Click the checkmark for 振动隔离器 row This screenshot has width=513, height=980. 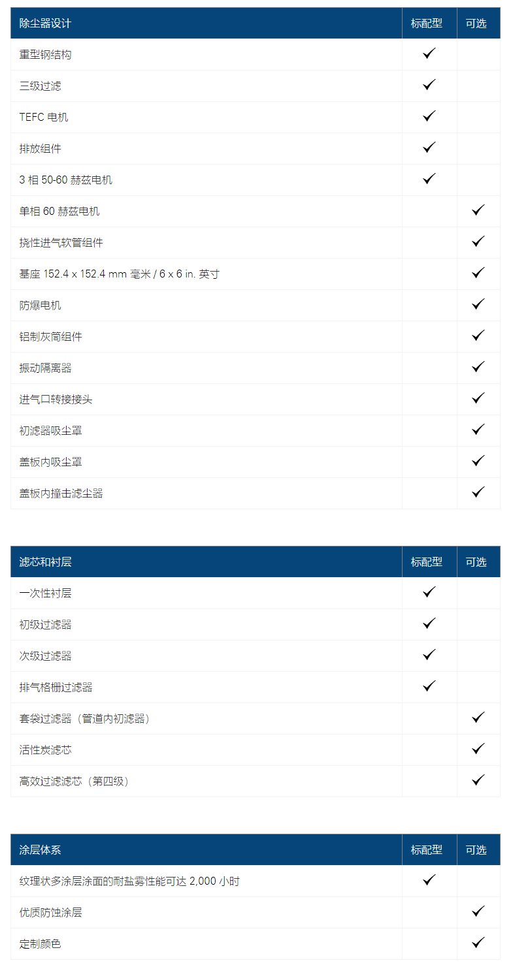click(x=478, y=367)
